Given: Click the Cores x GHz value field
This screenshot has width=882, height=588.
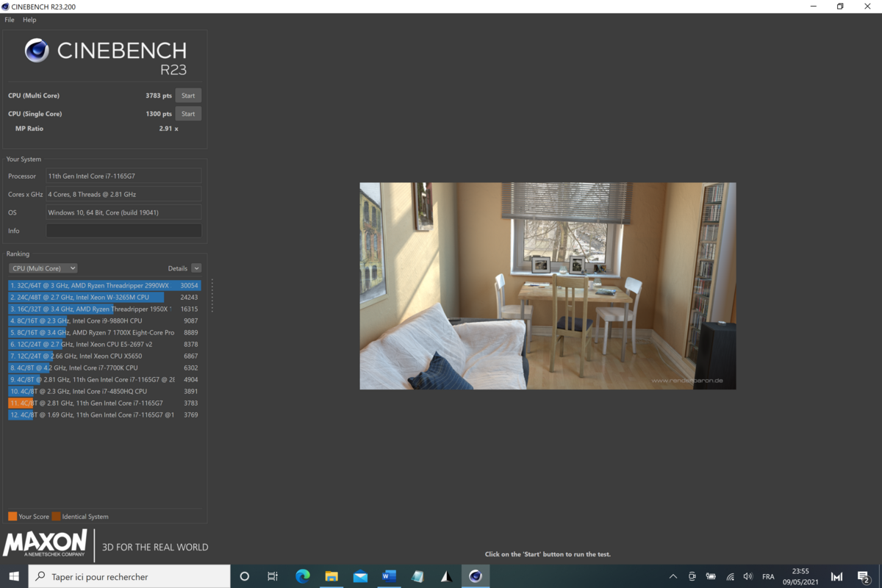Looking at the screenshot, I should (x=123, y=194).
